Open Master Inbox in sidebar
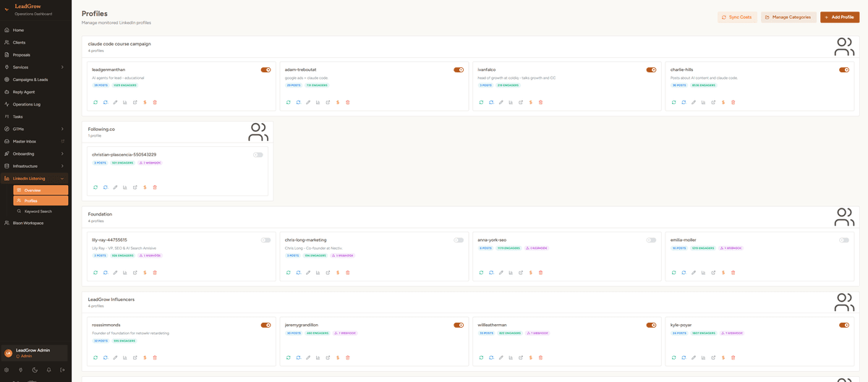The image size is (868, 382). (x=35, y=141)
